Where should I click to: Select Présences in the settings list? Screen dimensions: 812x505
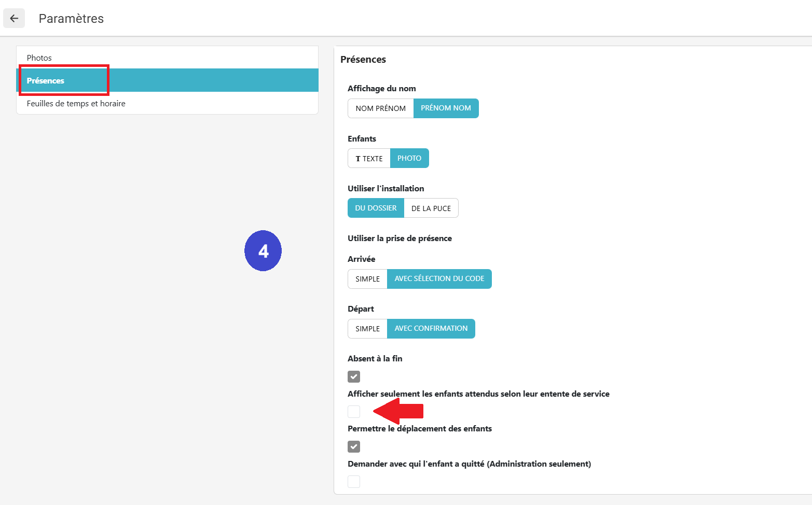(46, 80)
